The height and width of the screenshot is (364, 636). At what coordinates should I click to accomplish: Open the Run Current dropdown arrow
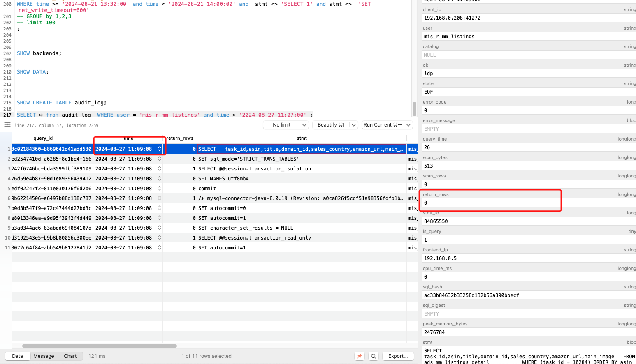[409, 125]
